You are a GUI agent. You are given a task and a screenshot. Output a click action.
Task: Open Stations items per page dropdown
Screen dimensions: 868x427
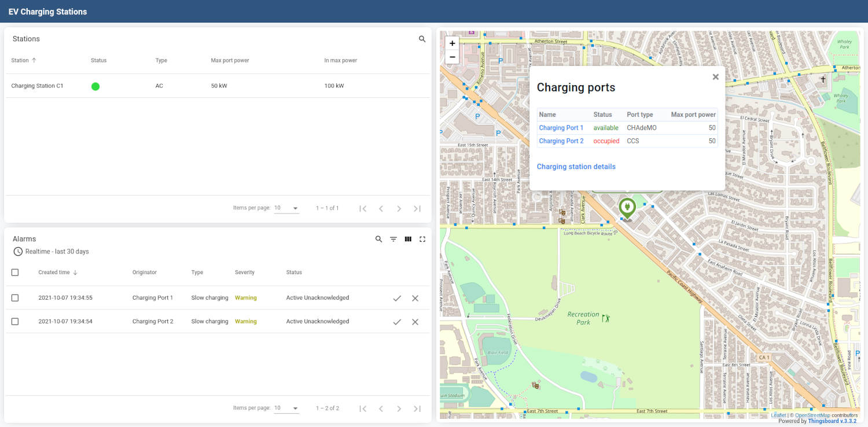pos(286,208)
